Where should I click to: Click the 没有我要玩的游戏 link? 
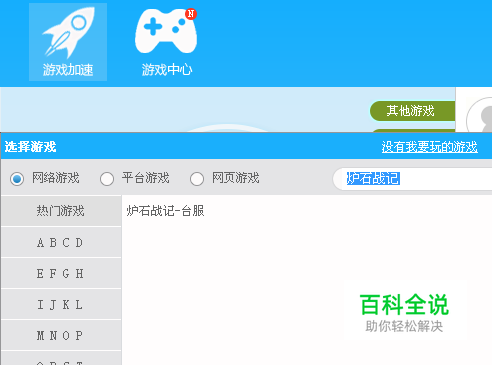coord(429,147)
